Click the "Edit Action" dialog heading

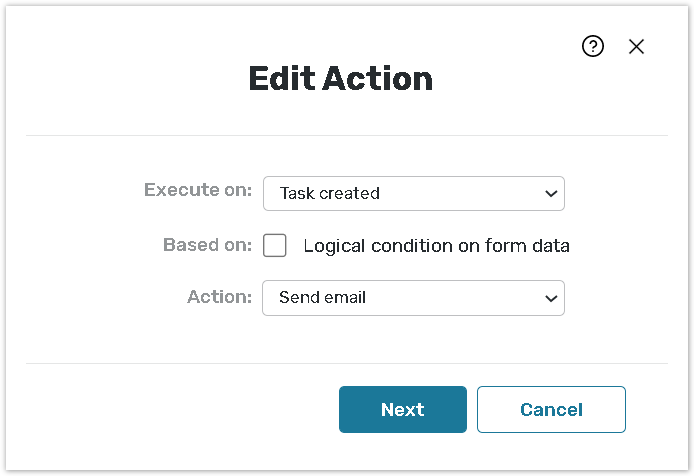pyautogui.click(x=340, y=79)
